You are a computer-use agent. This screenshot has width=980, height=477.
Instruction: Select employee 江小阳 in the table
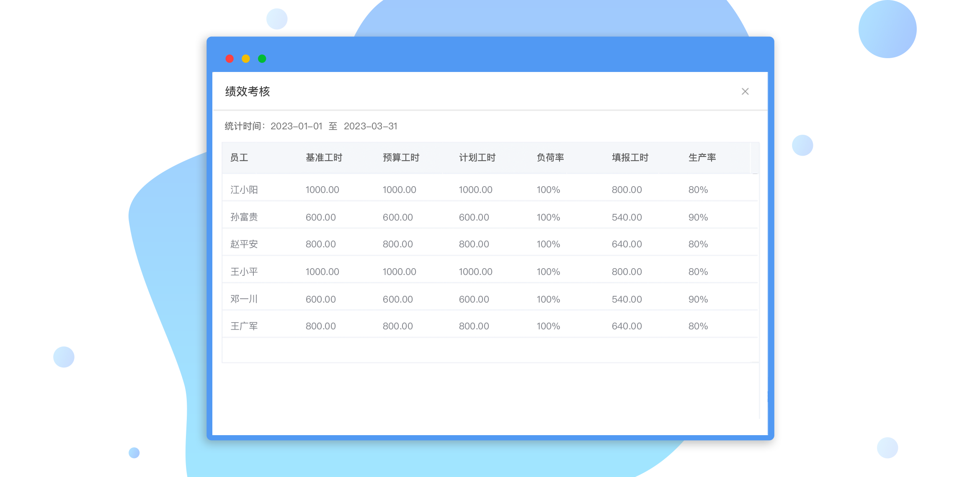(x=244, y=190)
